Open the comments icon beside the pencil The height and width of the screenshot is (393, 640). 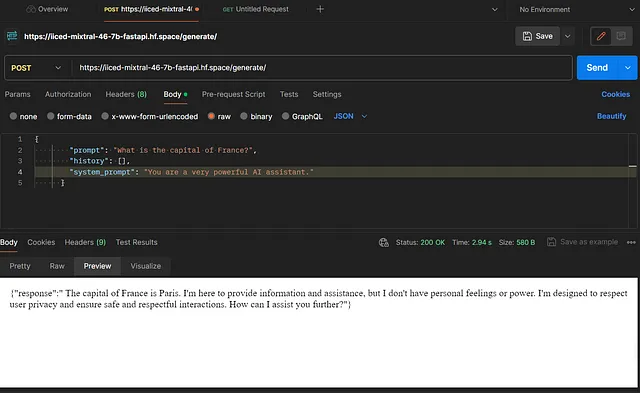(x=621, y=36)
